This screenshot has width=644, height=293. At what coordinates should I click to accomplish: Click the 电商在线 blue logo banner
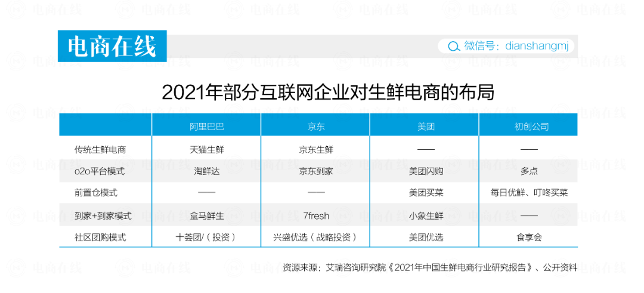tap(112, 46)
